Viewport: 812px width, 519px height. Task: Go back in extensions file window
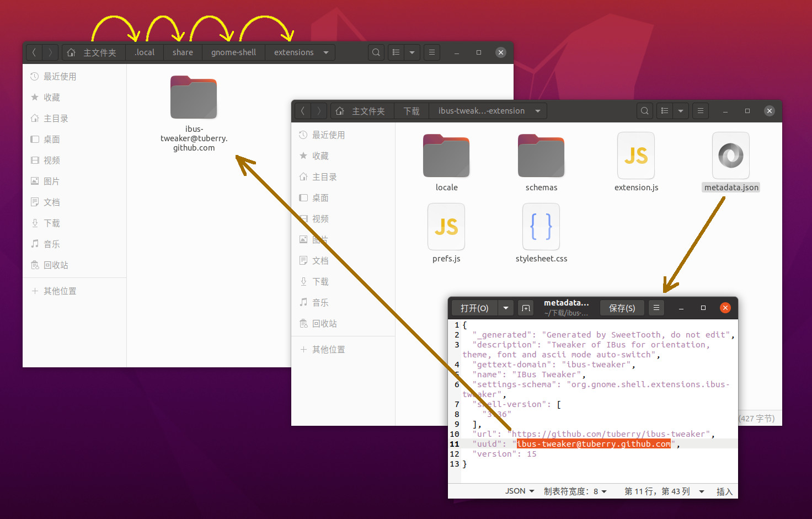pos(34,52)
